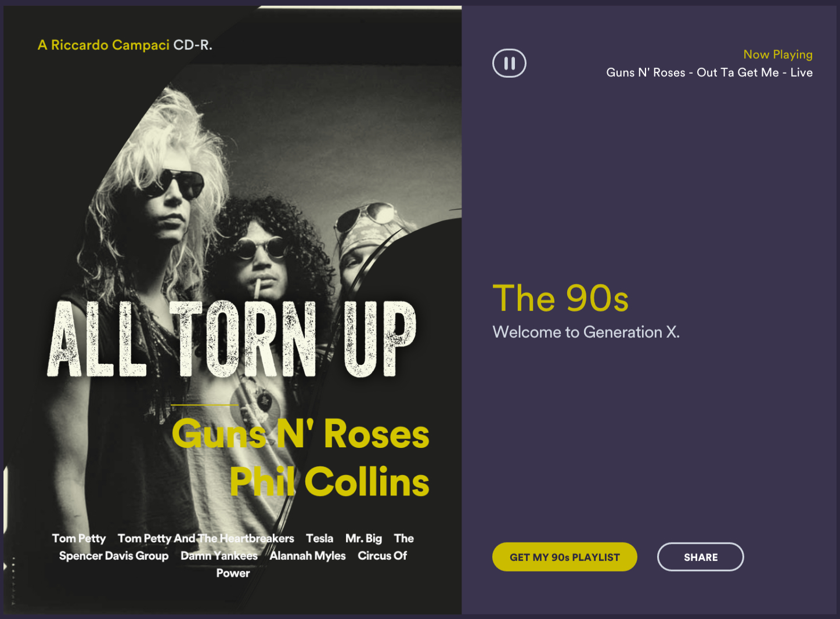Click the Riccardo Campaci CD-R caption
Image resolution: width=840 pixels, height=619 pixels.
pos(125,45)
